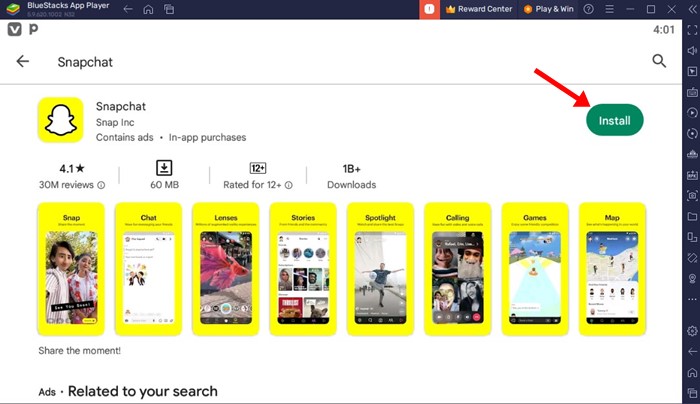This screenshot has width=700, height=404.
Task: Open BlueStacks recent apps from title bar
Action: pos(169,9)
